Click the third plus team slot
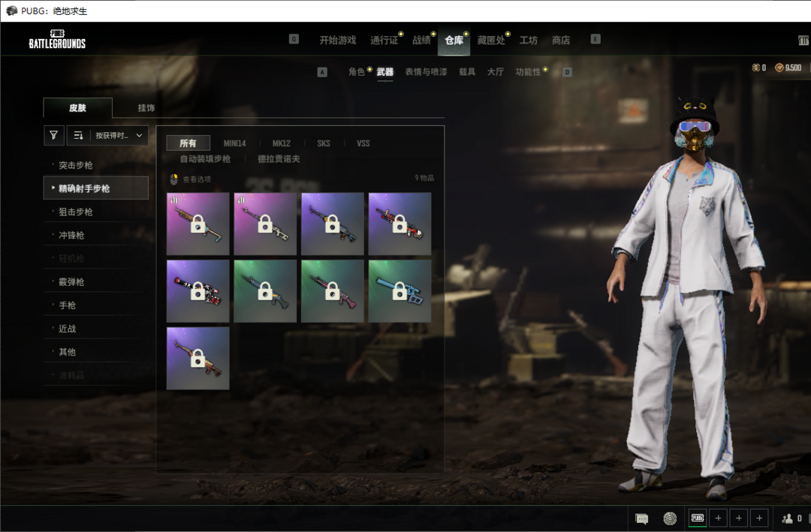 759,518
